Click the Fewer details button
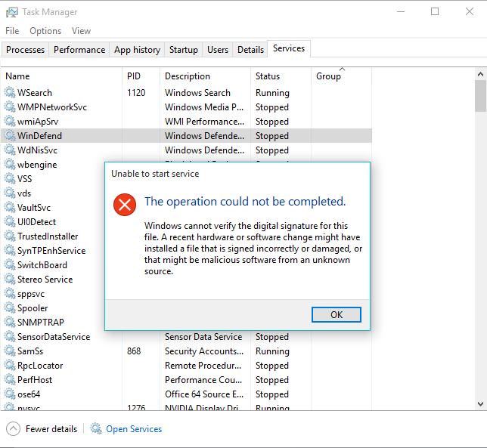This screenshot has height=448, width=487. click(x=42, y=429)
